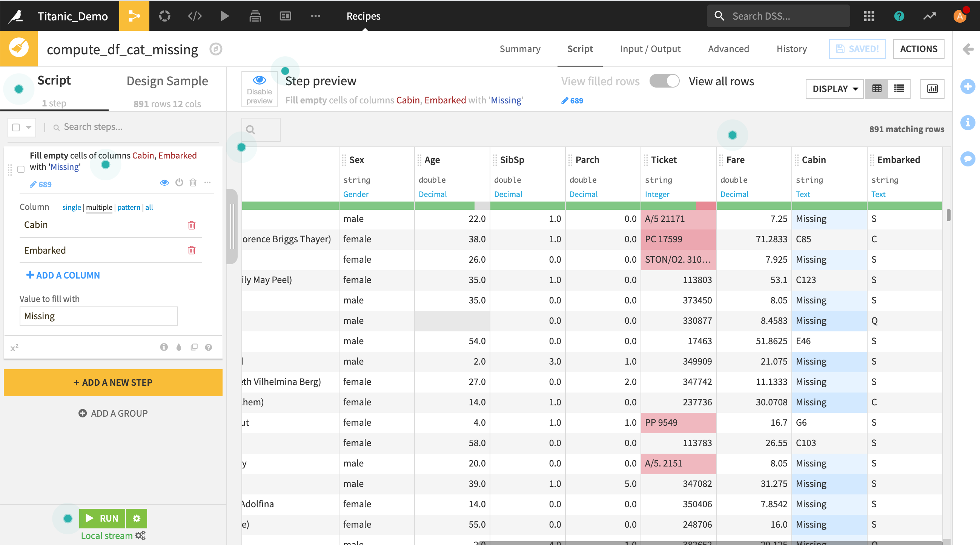Viewport: 980px width, 545px height.
Task: Expand the DISPLAY dropdown
Action: point(835,89)
